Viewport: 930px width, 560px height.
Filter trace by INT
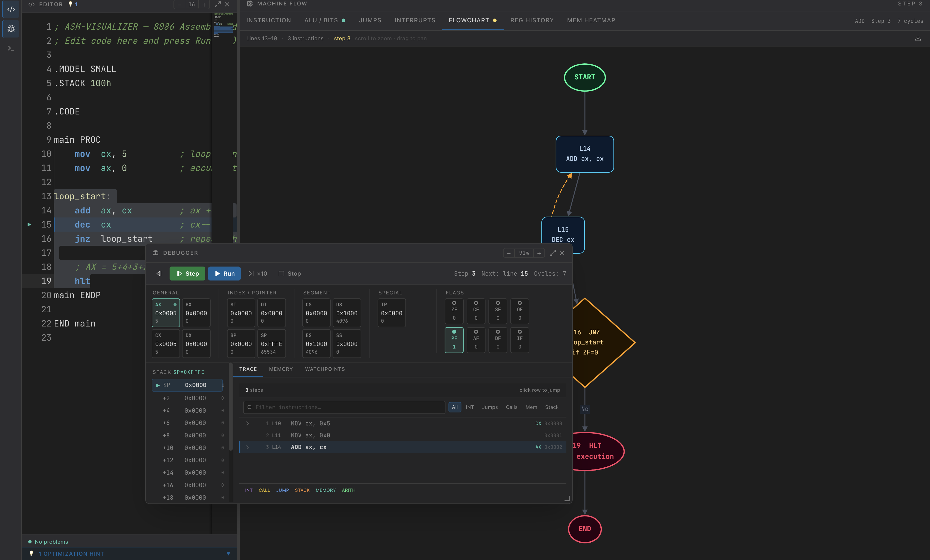pos(470,407)
